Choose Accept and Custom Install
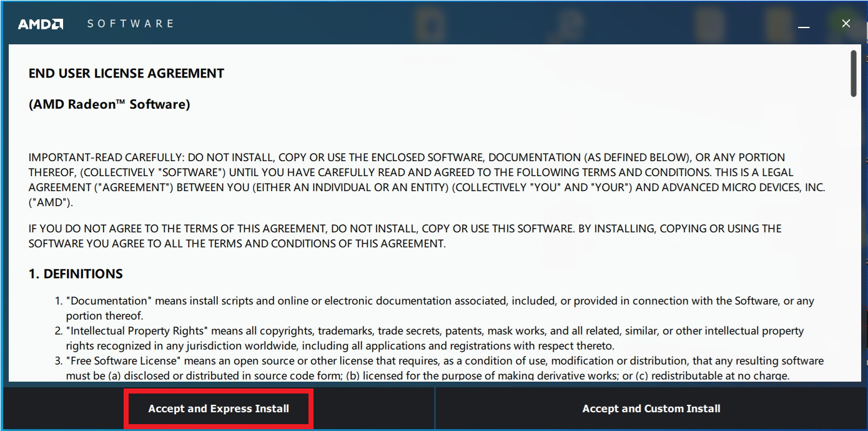The height and width of the screenshot is (431, 868). coord(651,409)
